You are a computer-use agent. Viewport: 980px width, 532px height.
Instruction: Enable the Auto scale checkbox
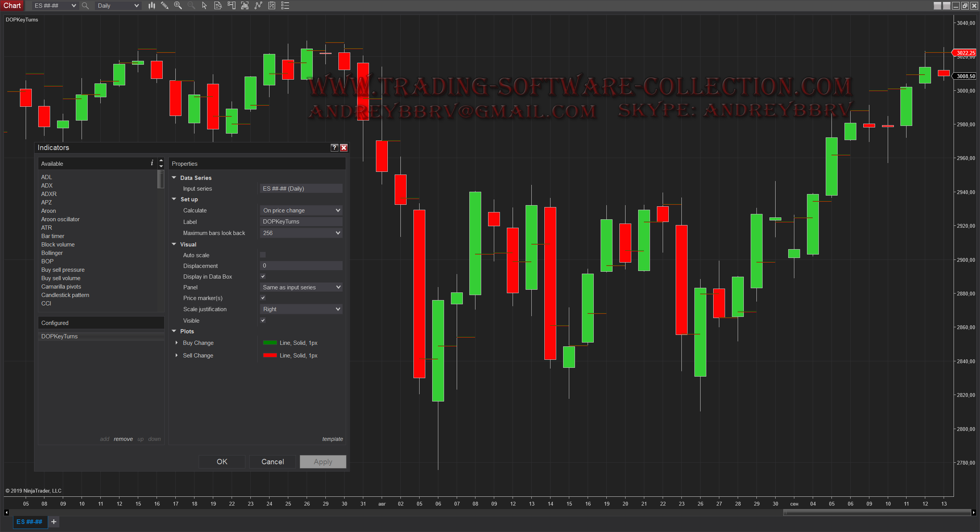pyautogui.click(x=263, y=255)
